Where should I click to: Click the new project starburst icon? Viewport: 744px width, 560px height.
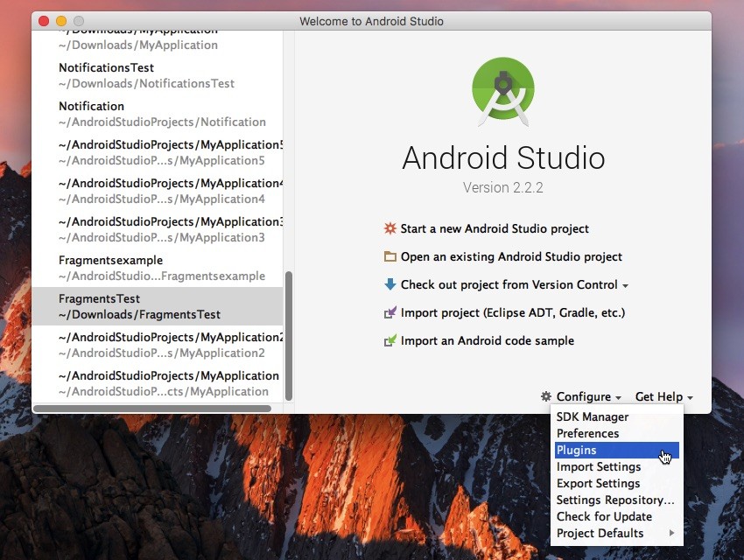pyautogui.click(x=390, y=228)
